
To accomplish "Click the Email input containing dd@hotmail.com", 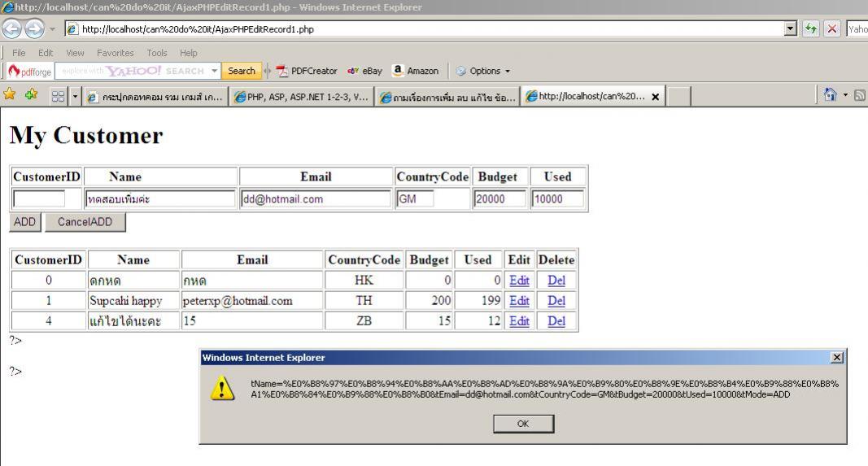I will click(x=316, y=198).
